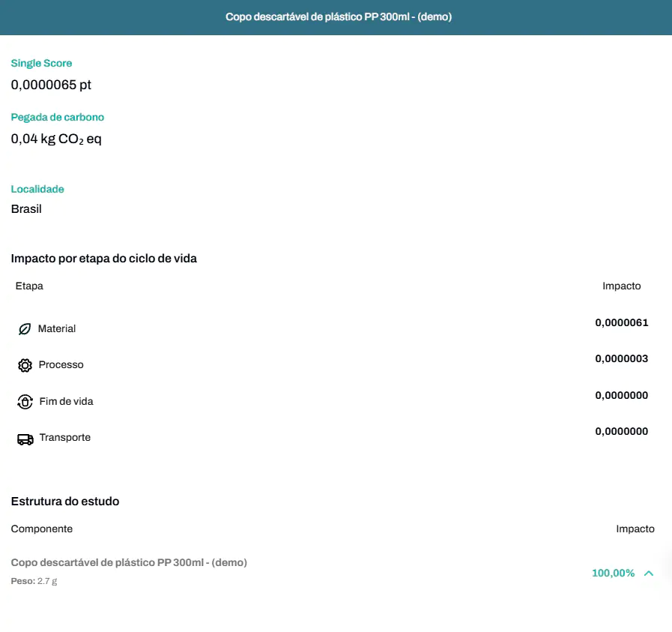
Task: Select the Processo stage label
Action: (x=61, y=365)
